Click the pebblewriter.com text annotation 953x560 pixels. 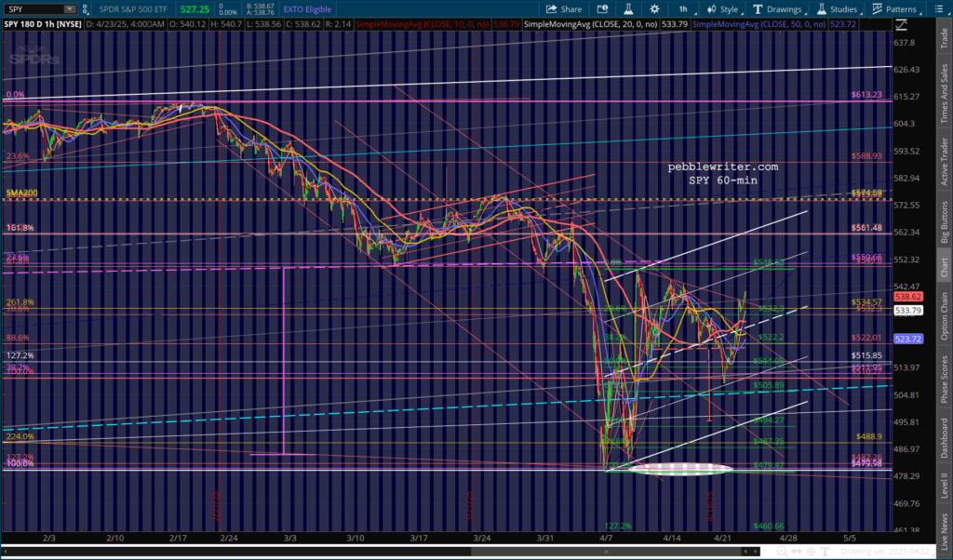click(722, 167)
